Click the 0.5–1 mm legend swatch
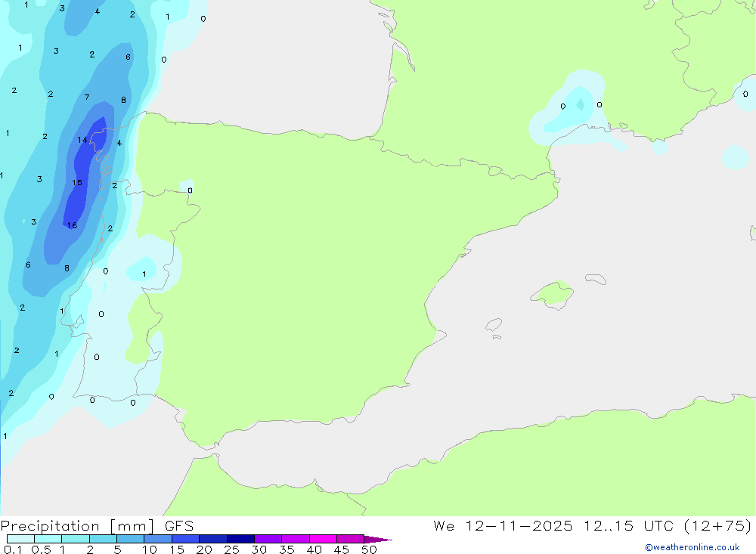756x554 pixels. click(48, 539)
